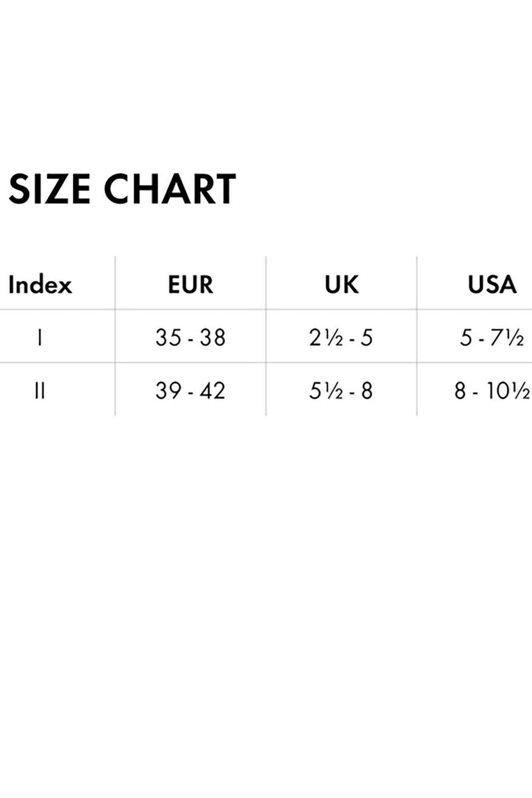Screen dimensions: 532x798
Task: Click the number 38 in EUR row I
Action: coord(212,338)
